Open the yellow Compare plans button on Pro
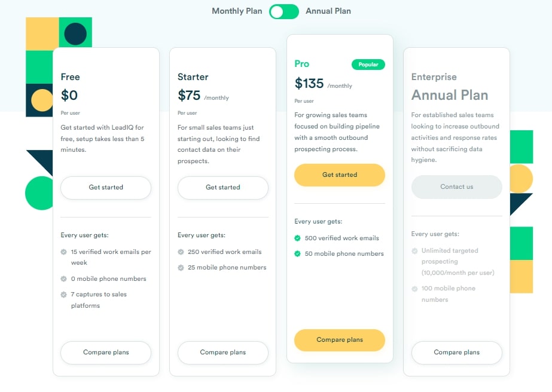 click(340, 340)
